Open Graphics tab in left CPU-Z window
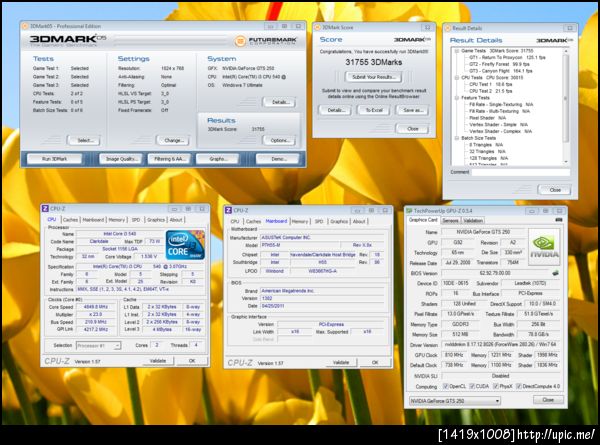The height and width of the screenshot is (445, 600). click(156, 220)
